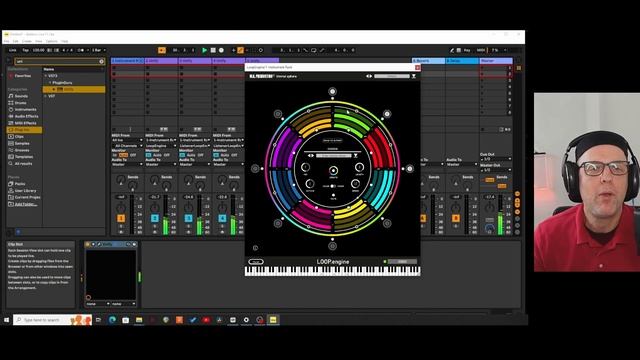Toggle the MIDI map mode switch
The image size is (640, 360).
481,50
